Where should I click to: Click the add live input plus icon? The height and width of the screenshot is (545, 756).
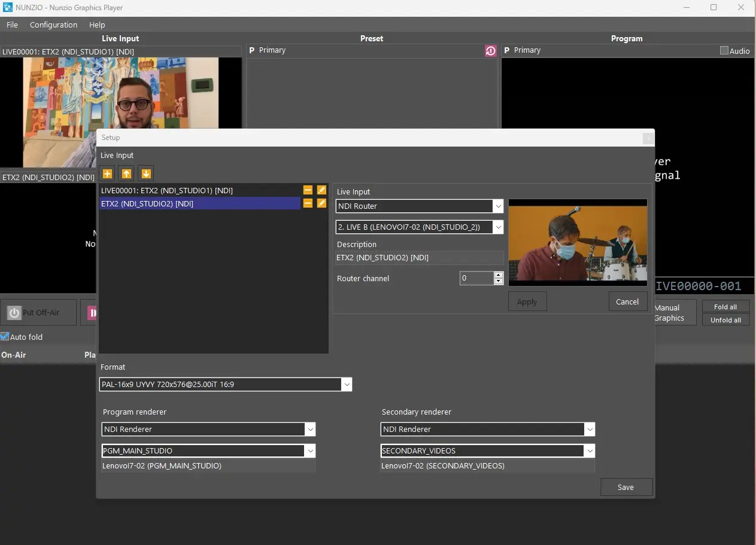107,173
